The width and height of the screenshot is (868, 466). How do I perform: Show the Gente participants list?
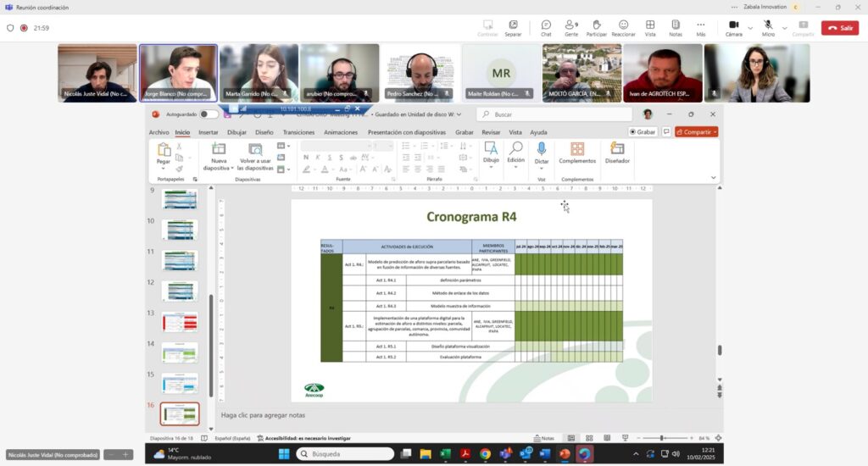click(571, 28)
